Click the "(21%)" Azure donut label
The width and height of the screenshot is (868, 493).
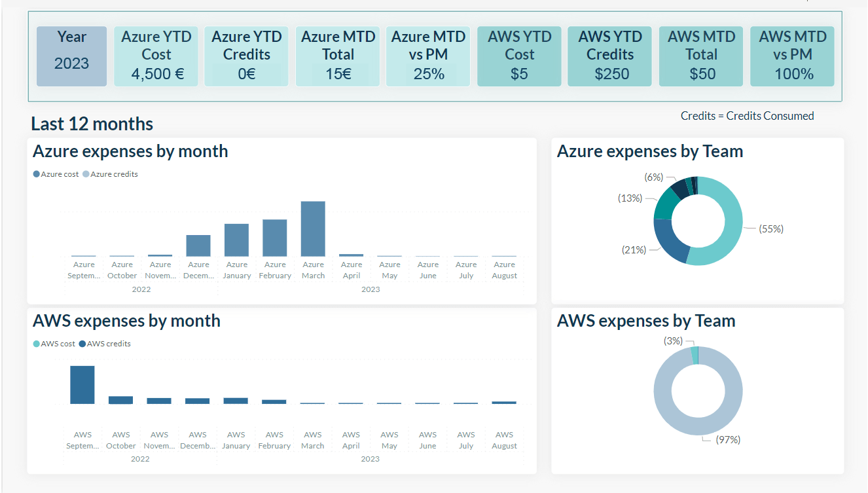tap(634, 250)
